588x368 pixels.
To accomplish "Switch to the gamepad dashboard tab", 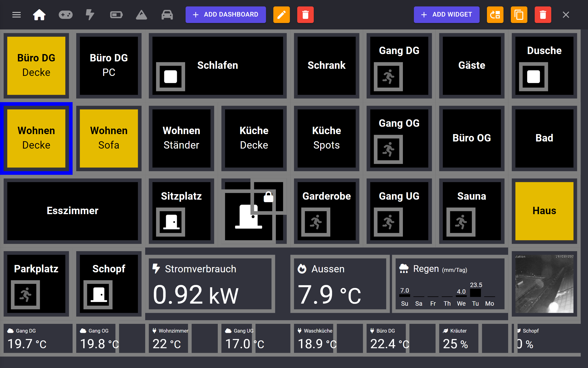I will [66, 15].
